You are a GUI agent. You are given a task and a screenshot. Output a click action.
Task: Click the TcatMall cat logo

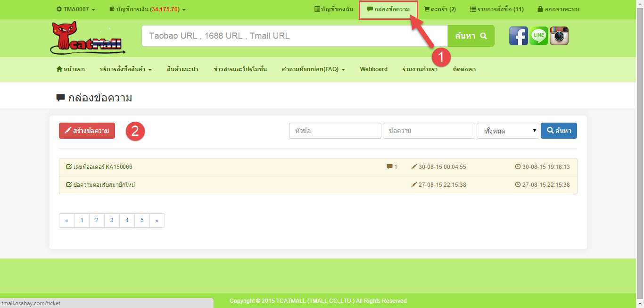pos(85,38)
